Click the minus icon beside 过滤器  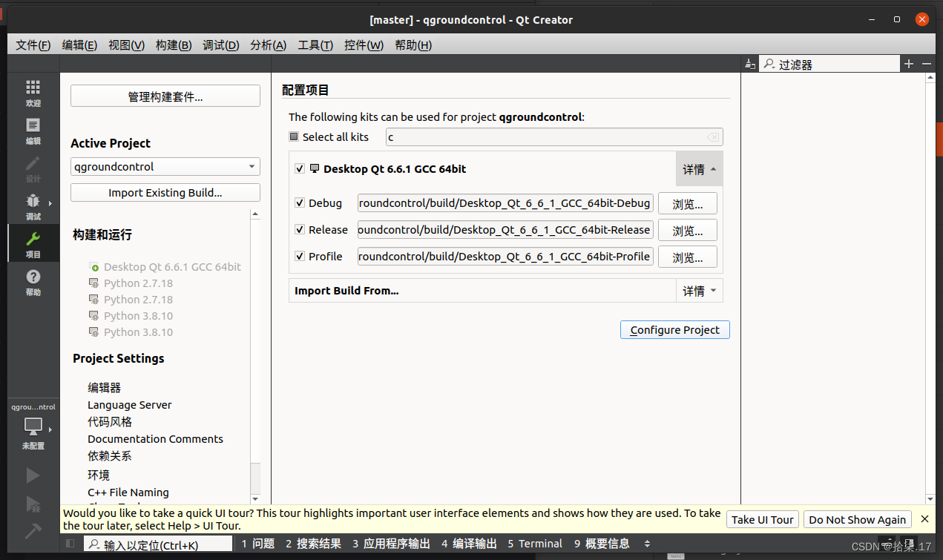click(926, 65)
